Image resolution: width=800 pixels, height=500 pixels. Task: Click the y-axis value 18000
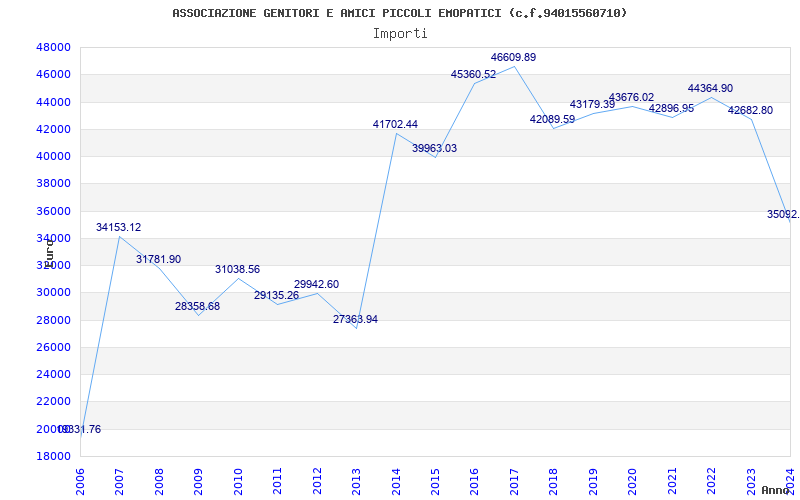point(53,457)
